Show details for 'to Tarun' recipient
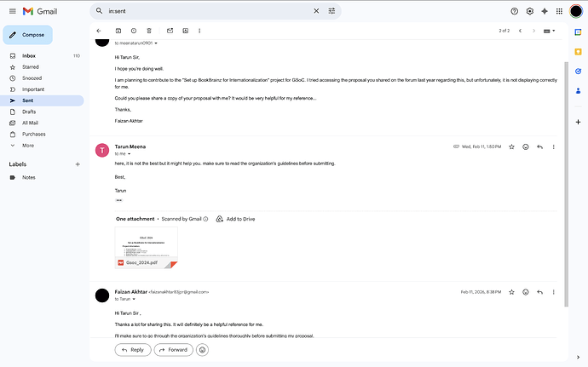The height and width of the screenshot is (367, 588). pyautogui.click(x=134, y=299)
